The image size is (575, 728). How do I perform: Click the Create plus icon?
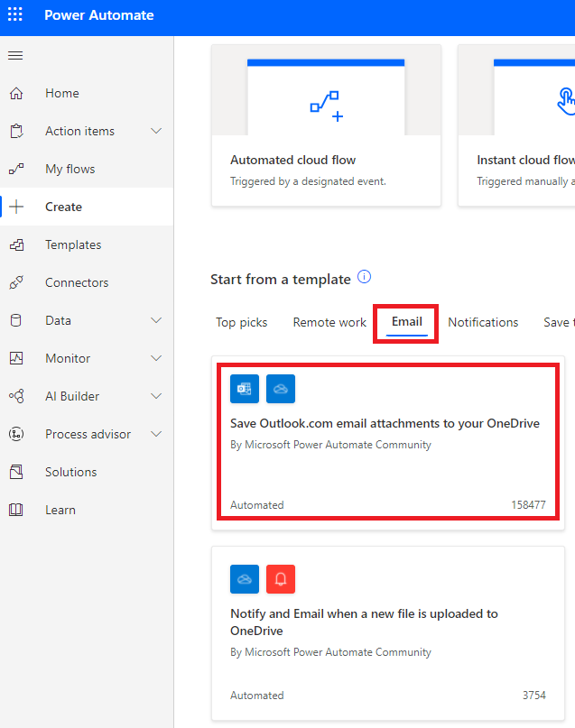click(16, 207)
